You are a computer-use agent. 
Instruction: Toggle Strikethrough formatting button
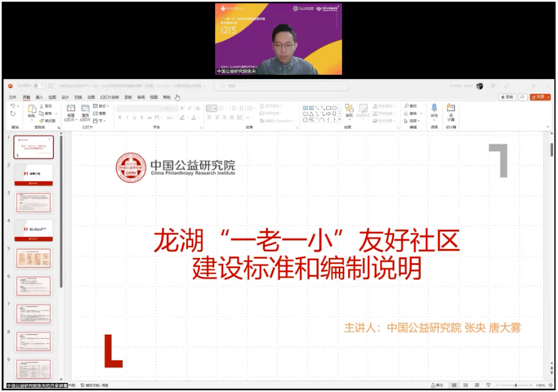[x=150, y=118]
